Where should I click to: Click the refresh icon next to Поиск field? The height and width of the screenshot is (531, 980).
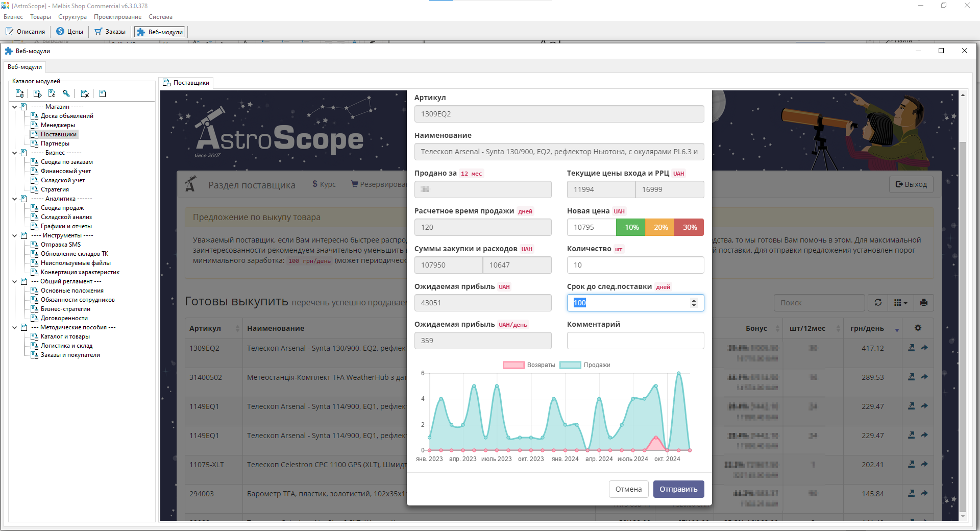[878, 303]
